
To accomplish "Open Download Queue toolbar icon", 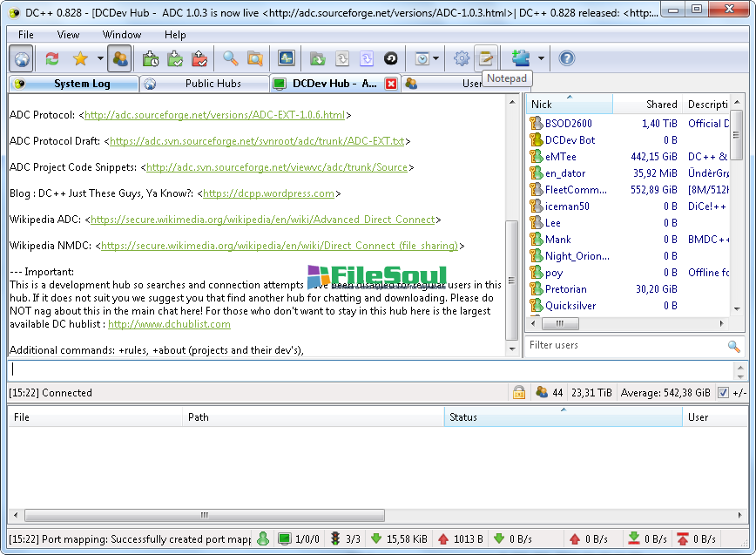I will point(151,59).
